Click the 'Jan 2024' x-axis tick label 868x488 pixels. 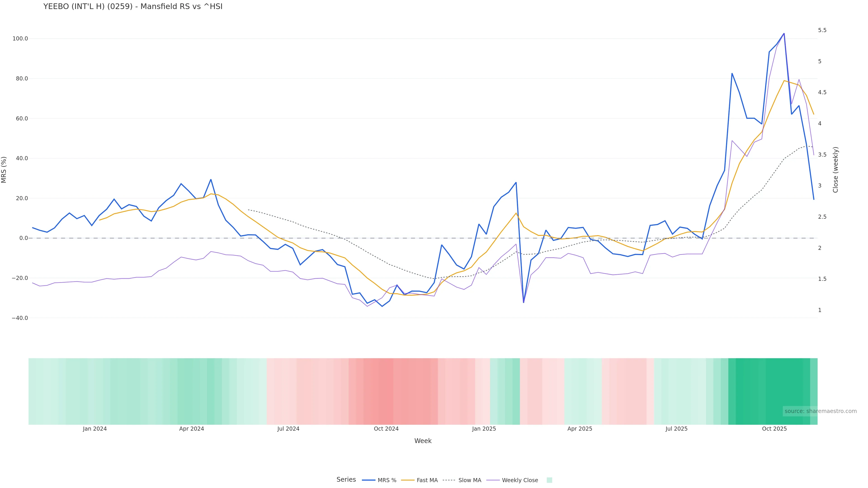pyautogui.click(x=95, y=429)
